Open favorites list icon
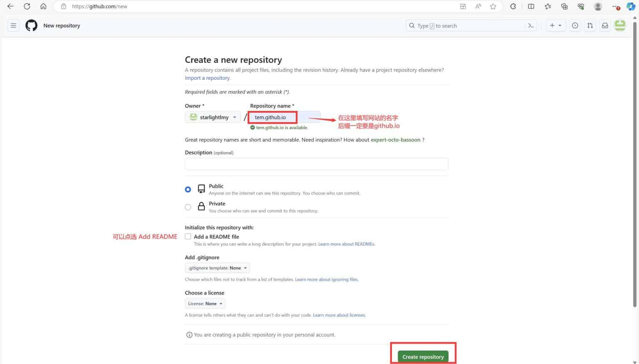This screenshot has height=364, width=639. pos(547,6)
